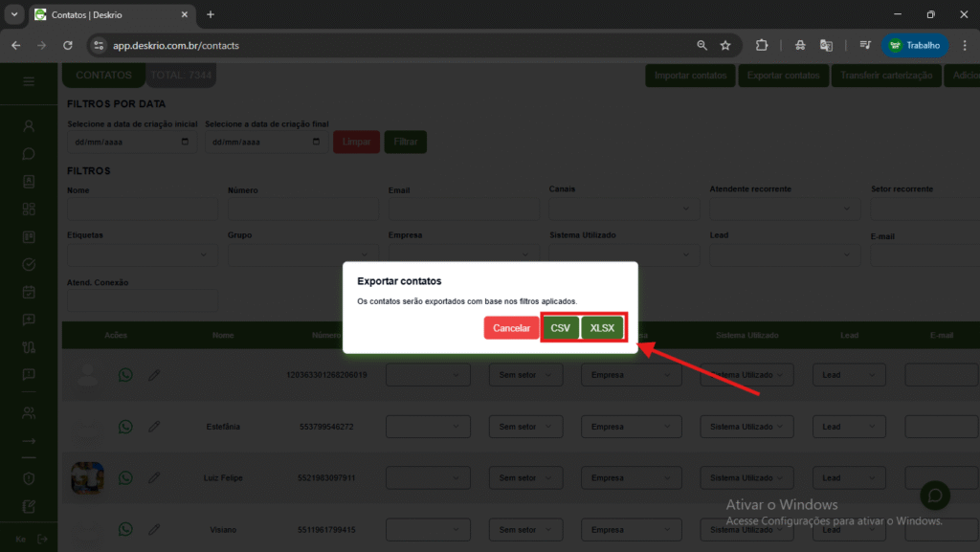Click Luiz Felipe's profile photo thumbnail
980x552 pixels.
click(x=87, y=477)
